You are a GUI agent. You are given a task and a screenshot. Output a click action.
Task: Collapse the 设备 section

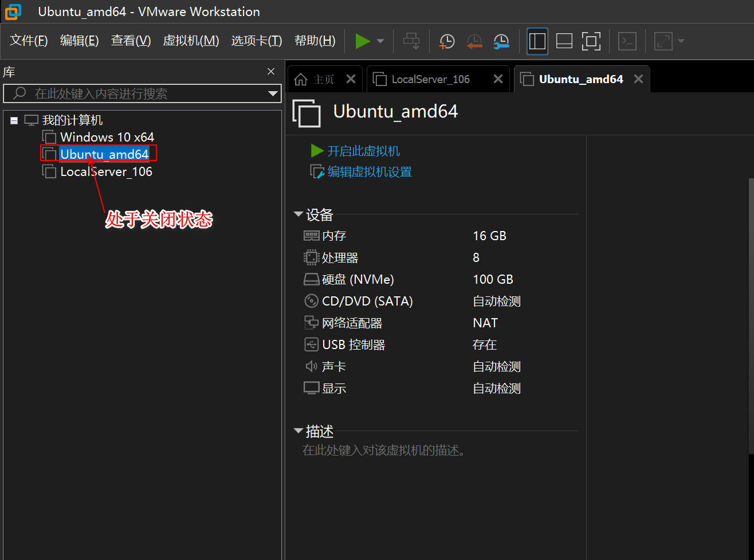pos(298,214)
